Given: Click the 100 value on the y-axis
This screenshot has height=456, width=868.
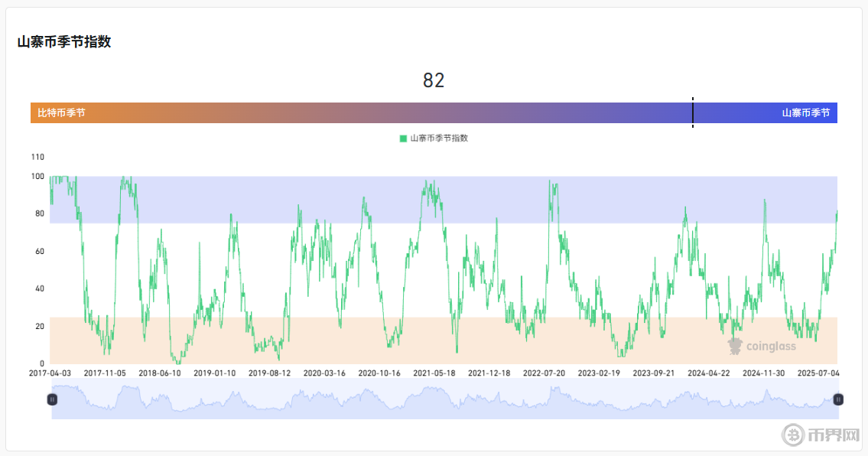Looking at the screenshot, I should pyautogui.click(x=37, y=176).
